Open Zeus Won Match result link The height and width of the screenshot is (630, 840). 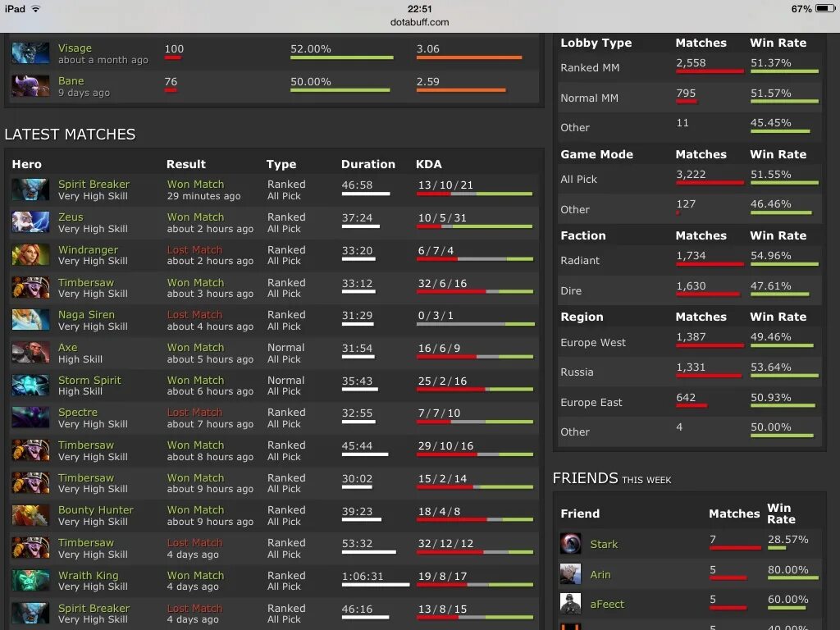tap(195, 217)
